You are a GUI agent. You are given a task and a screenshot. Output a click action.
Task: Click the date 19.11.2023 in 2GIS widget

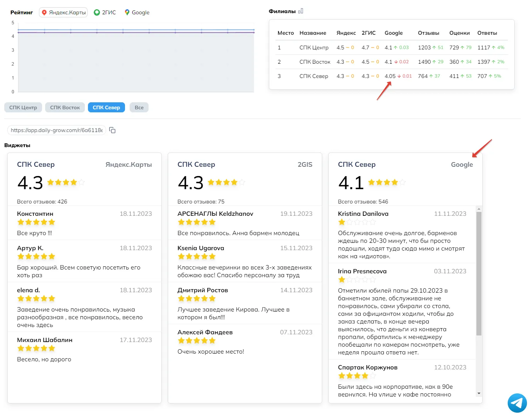pos(296,213)
